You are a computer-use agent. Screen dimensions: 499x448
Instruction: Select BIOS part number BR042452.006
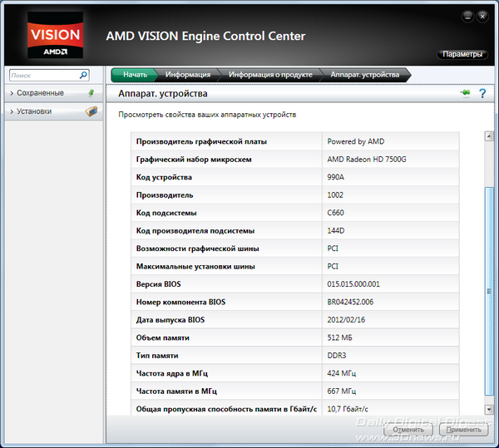[x=350, y=302]
